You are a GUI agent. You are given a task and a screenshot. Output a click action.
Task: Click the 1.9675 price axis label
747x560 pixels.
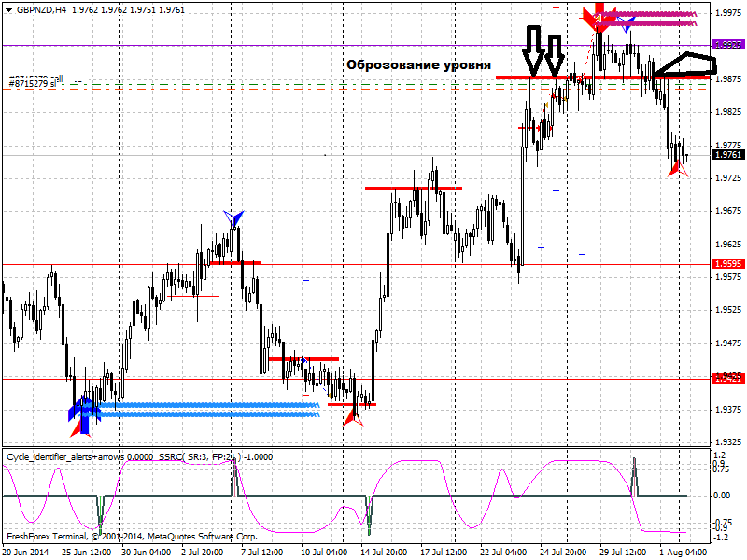729,211
